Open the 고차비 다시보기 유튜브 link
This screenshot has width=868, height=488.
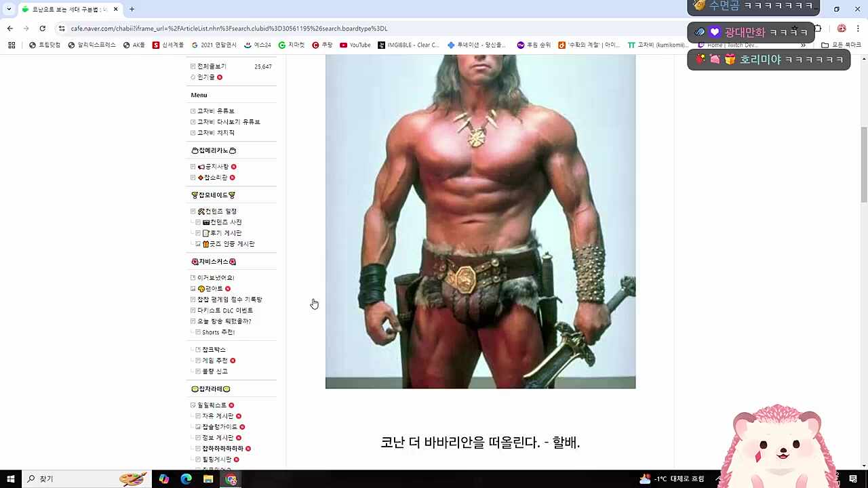[x=229, y=122]
